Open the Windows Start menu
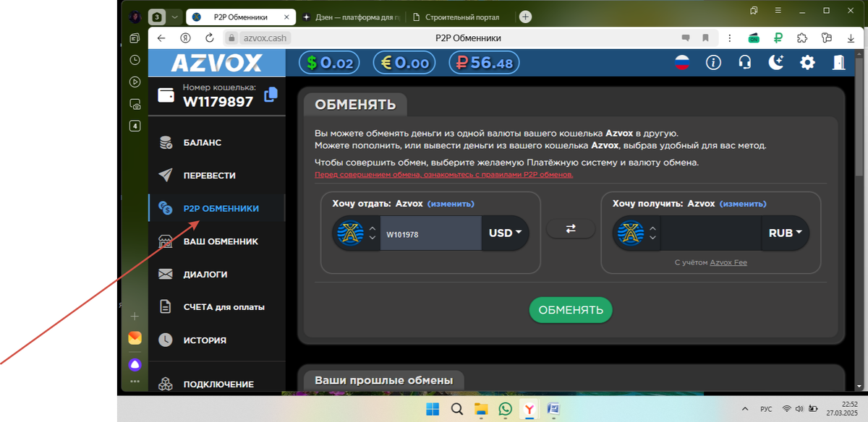This screenshot has height=422, width=868. click(x=432, y=410)
